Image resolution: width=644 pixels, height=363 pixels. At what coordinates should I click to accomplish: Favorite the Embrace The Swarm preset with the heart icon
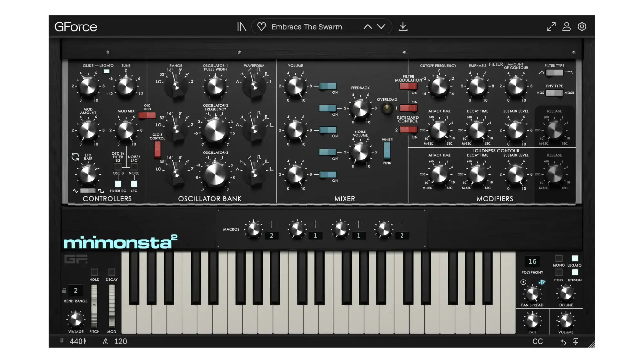click(261, 26)
